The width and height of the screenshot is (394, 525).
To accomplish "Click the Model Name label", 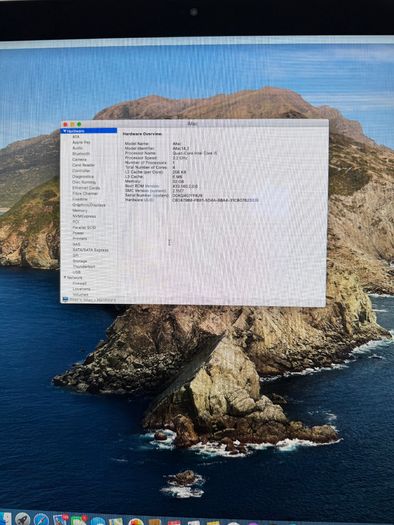I will point(137,144).
